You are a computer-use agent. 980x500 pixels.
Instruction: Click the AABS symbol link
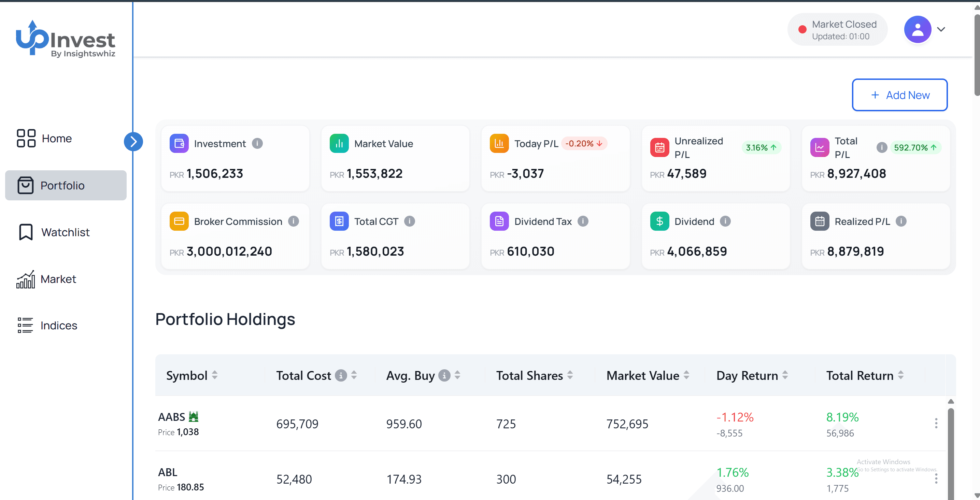pyautogui.click(x=172, y=417)
